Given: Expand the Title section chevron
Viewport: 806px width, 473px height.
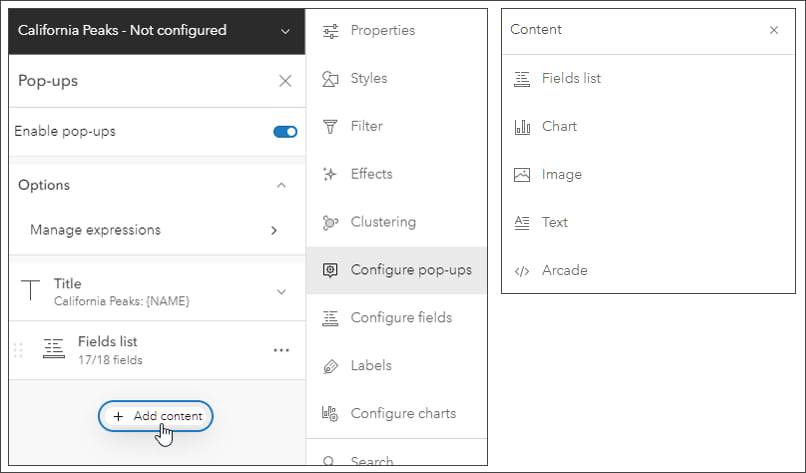Looking at the screenshot, I should point(281,291).
